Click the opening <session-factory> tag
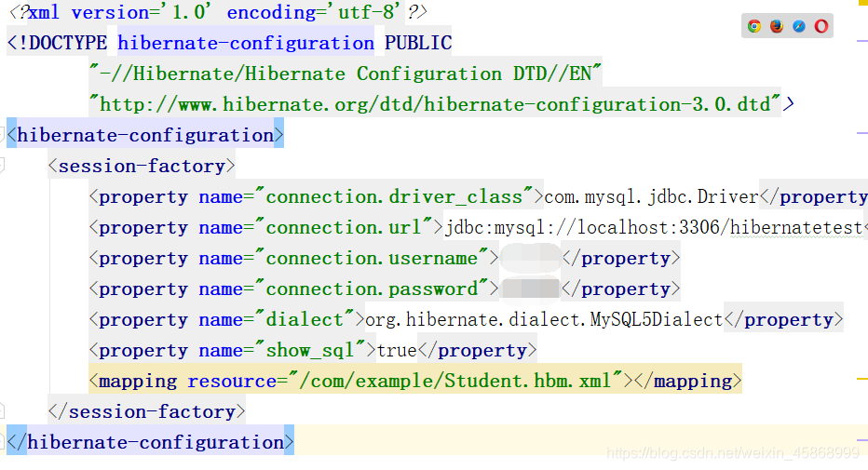 [x=142, y=166]
